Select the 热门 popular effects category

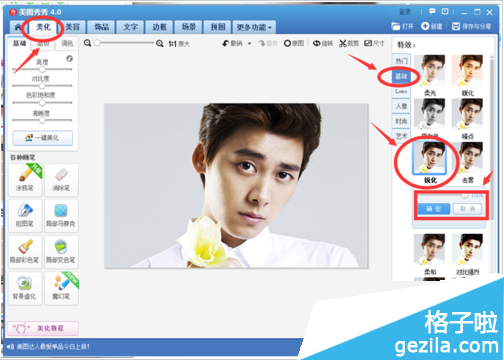pos(401,61)
